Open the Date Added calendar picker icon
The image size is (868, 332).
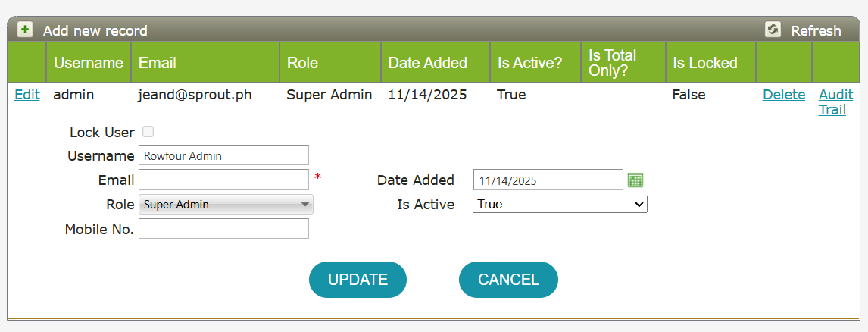635,180
